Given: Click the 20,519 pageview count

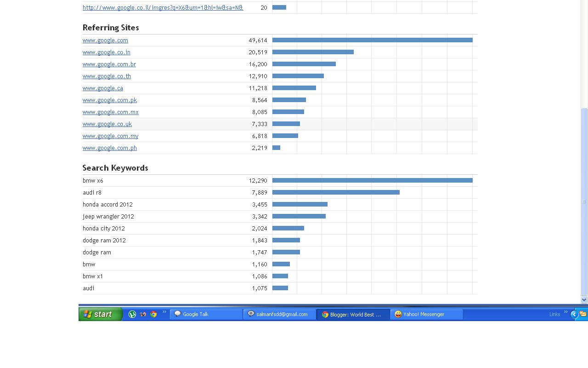Looking at the screenshot, I should point(258,52).
